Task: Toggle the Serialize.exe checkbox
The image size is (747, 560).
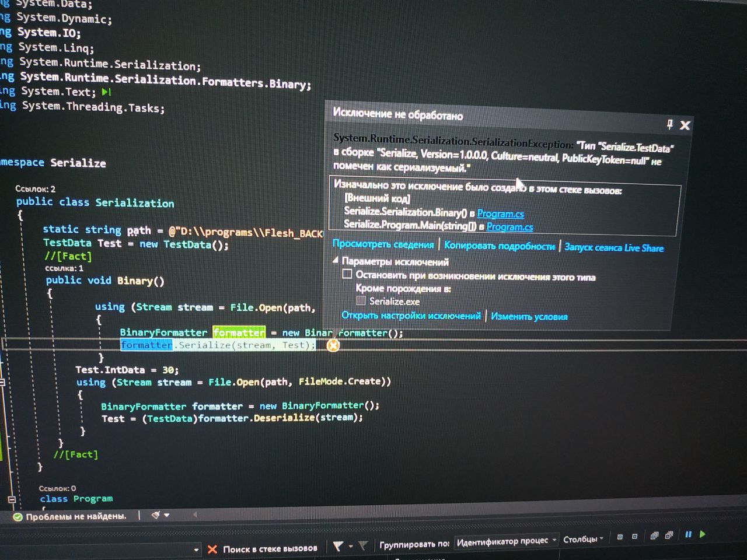Action: point(361,300)
